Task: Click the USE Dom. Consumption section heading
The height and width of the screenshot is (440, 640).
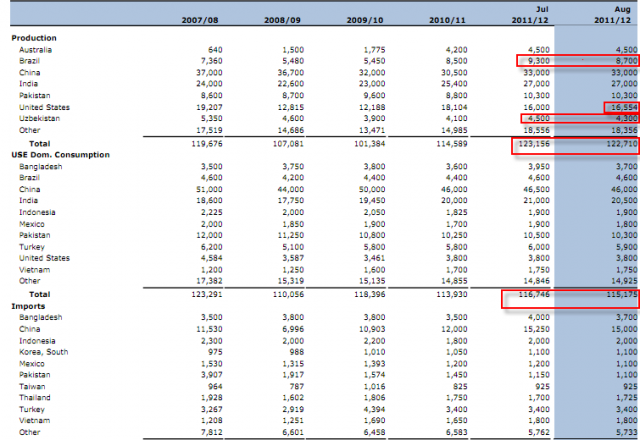Action: (60, 155)
